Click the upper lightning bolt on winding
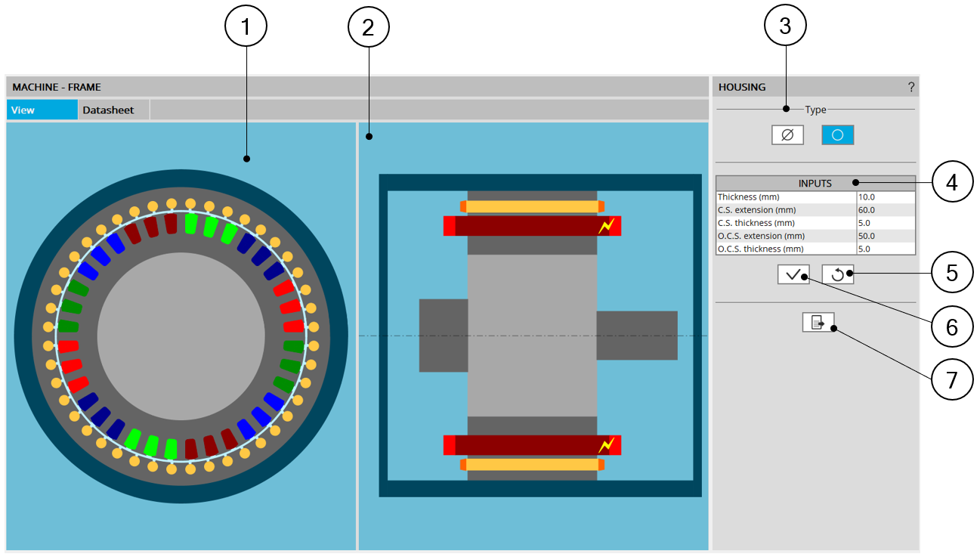This screenshot has height=560, width=980. coord(606,226)
